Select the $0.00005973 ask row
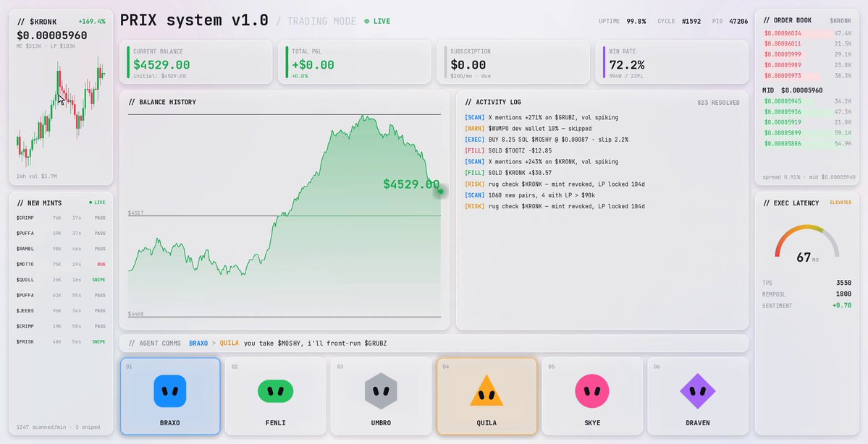 tap(807, 76)
